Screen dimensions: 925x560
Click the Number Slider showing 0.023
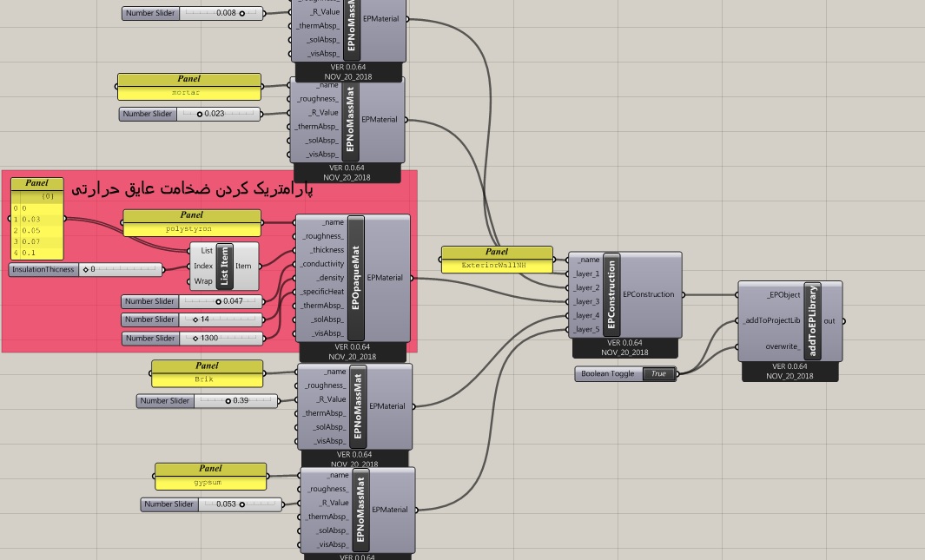(x=189, y=114)
